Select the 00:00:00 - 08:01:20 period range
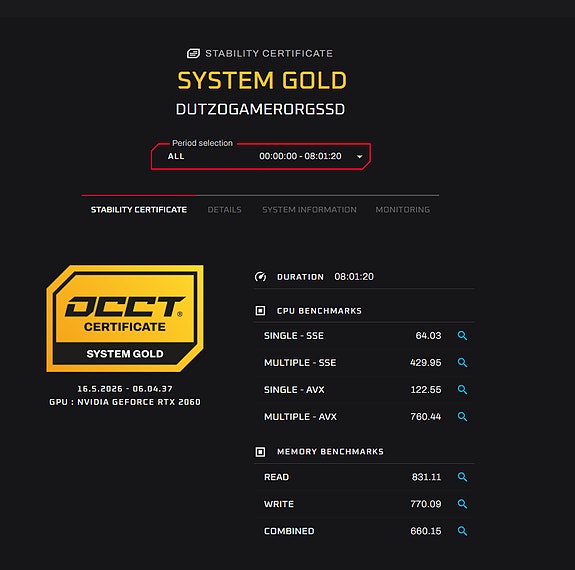The height and width of the screenshot is (570, 575). click(300, 156)
